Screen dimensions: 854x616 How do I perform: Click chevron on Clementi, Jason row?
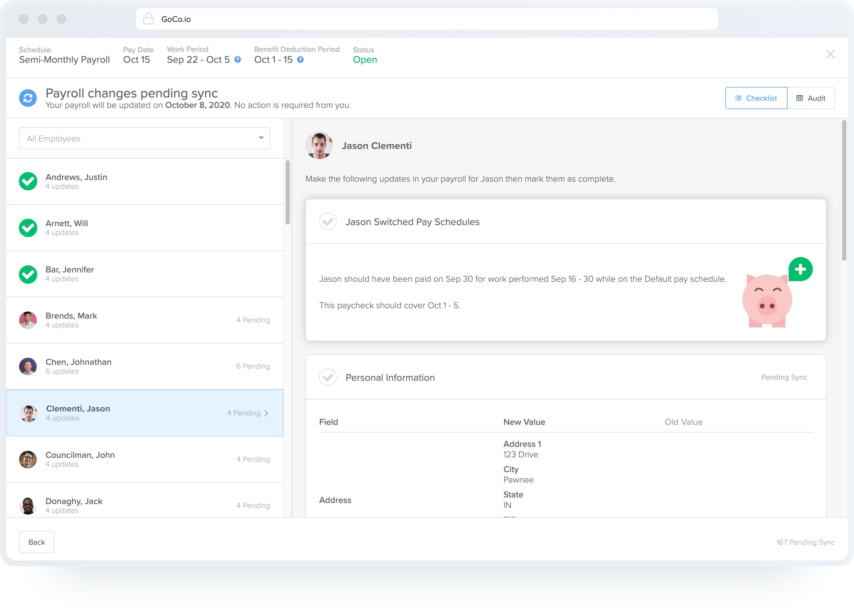click(x=267, y=413)
